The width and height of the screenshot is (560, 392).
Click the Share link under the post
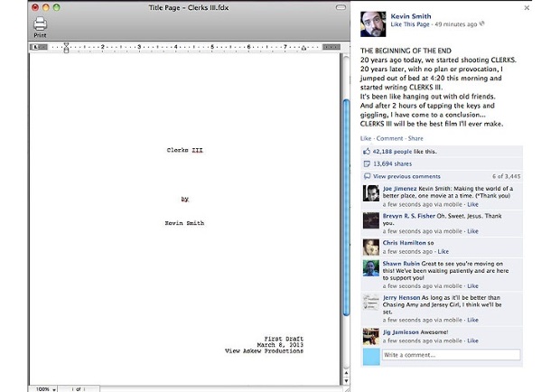(x=415, y=138)
